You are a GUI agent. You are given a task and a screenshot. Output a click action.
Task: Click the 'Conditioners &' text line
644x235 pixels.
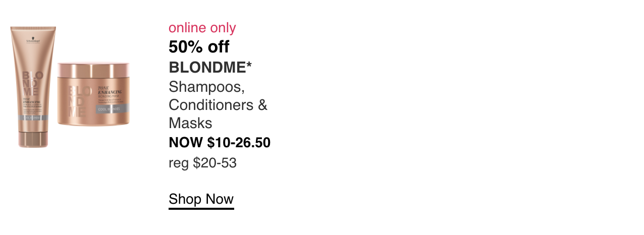pos(218,105)
